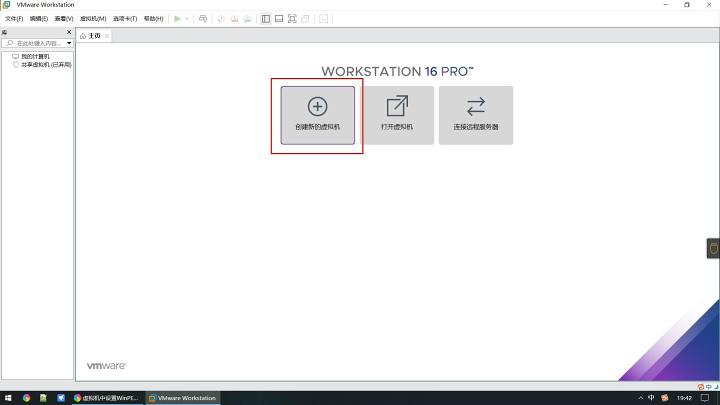
Task: Toggle the thumbnail bar view icon
Action: tap(279, 19)
